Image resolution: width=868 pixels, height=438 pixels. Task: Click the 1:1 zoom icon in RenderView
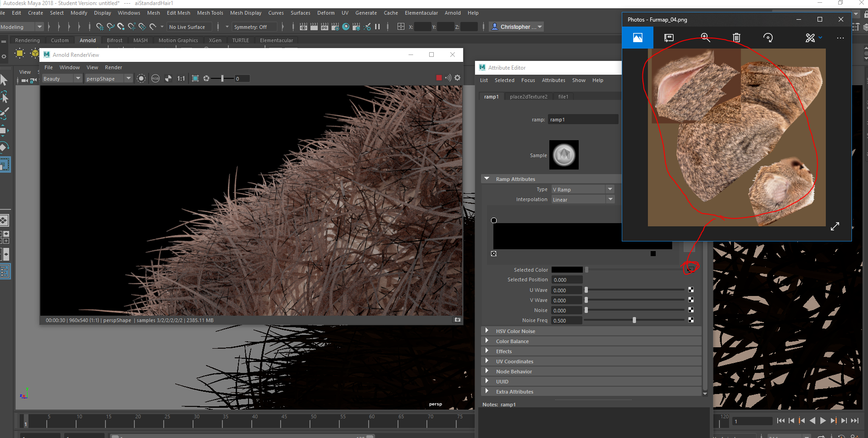tap(181, 78)
